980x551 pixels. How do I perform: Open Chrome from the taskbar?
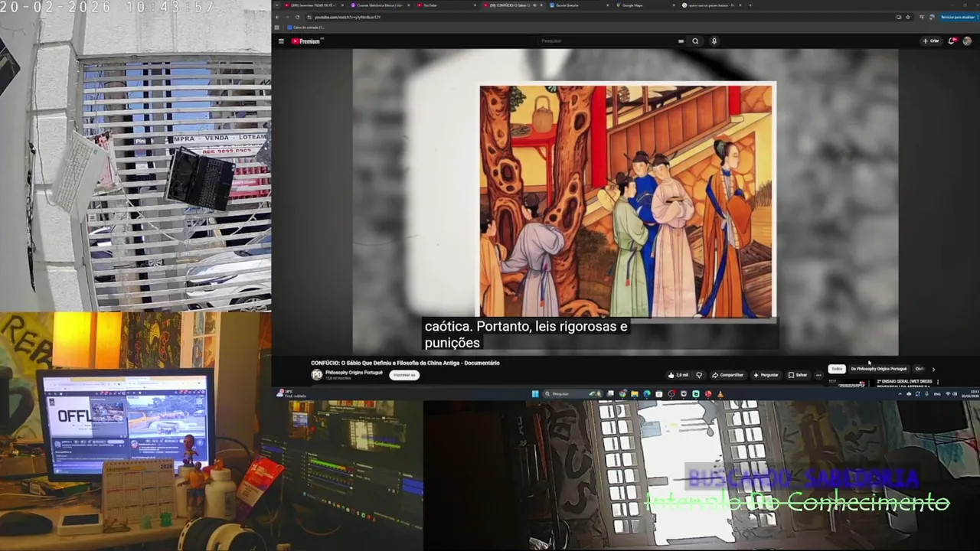click(622, 394)
